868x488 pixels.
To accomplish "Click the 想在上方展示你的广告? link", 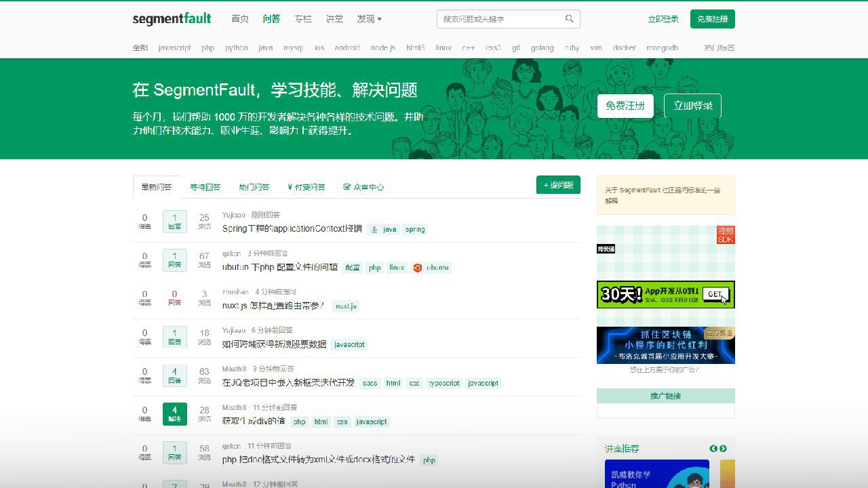I will 664,370.
